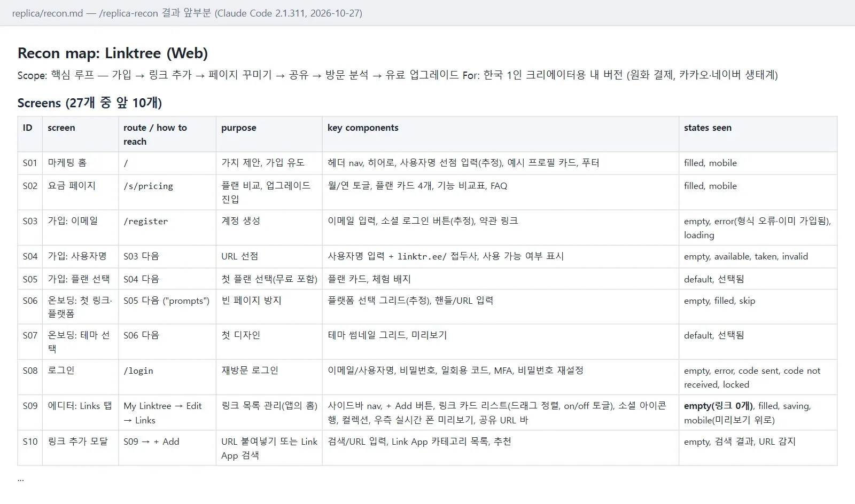Click the '첫 디자인' purpose cell
This screenshot has height=504, width=855.
coord(269,342)
